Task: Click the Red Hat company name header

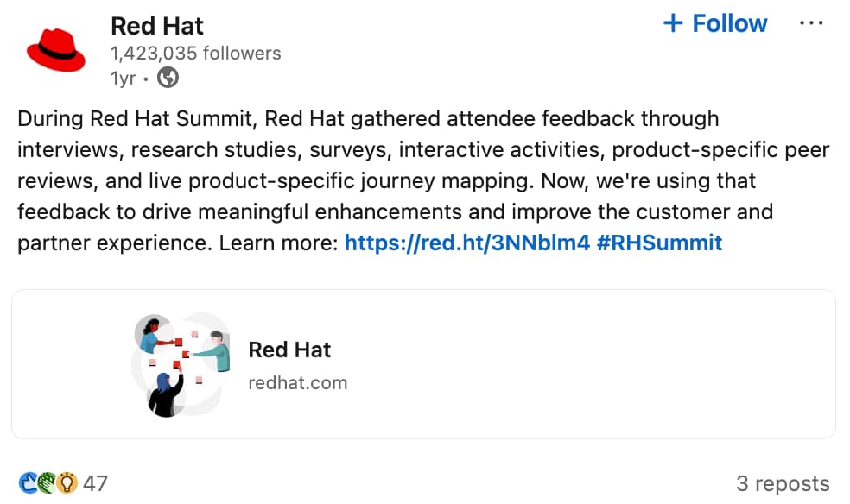Action: [x=156, y=26]
